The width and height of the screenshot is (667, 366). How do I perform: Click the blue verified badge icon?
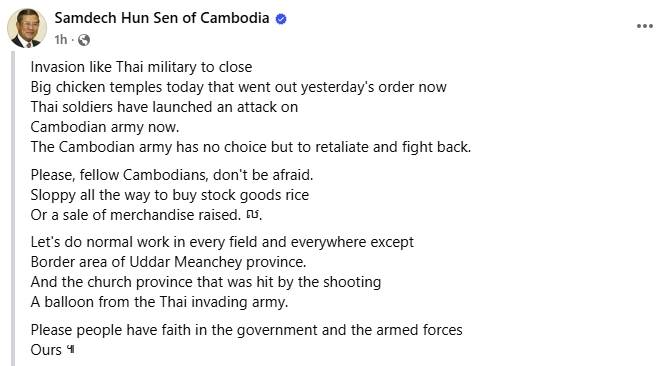coord(281,19)
